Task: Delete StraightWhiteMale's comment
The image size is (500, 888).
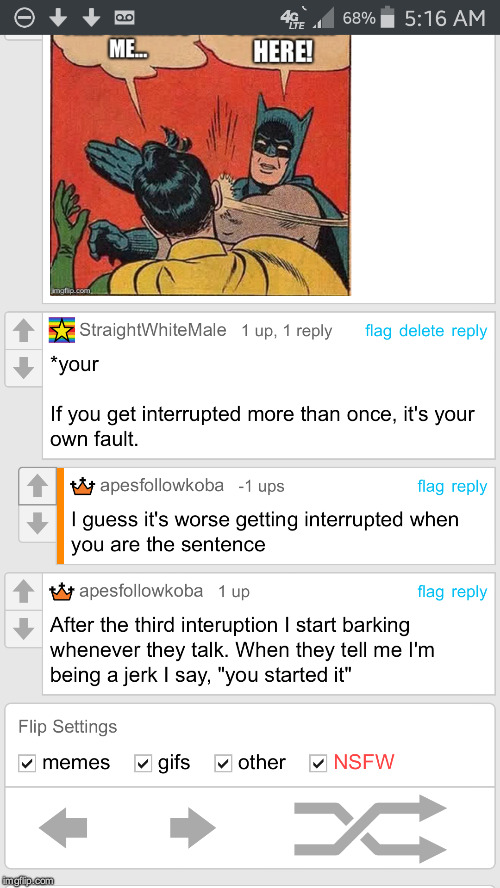Action: [422, 331]
